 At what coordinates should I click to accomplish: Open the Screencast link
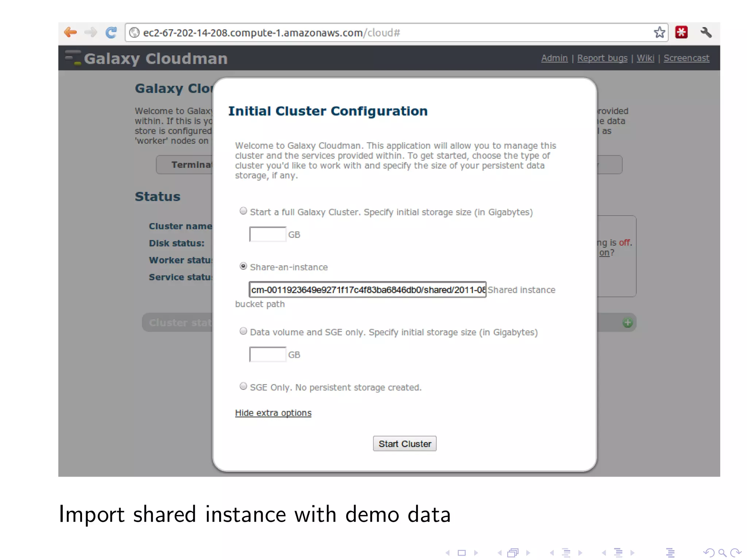pyautogui.click(x=686, y=58)
